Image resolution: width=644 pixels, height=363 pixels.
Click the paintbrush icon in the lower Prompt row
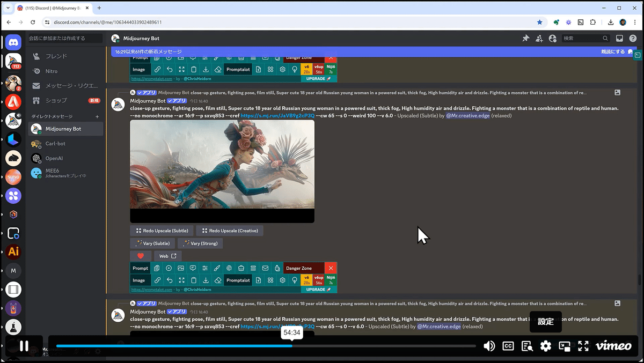217,268
